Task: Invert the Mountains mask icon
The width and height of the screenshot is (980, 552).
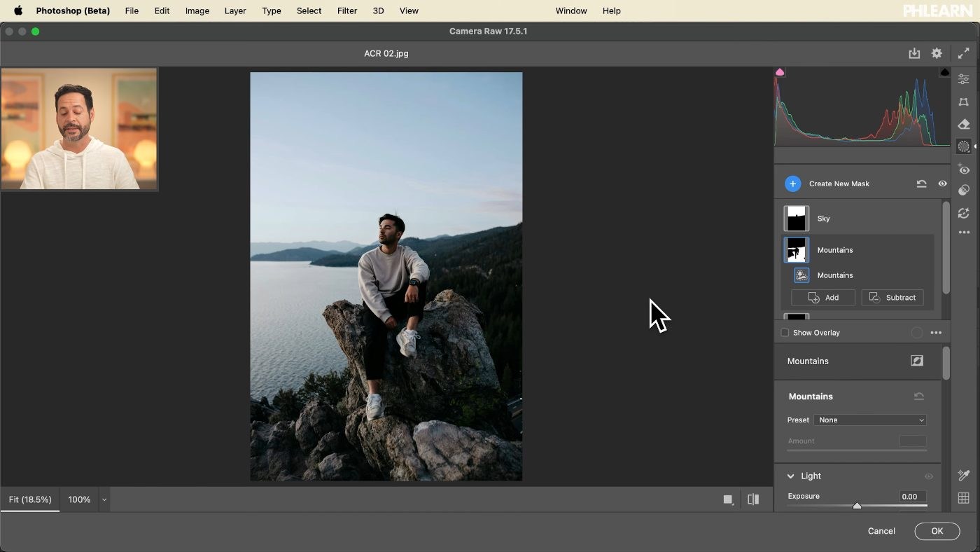Action: tap(917, 361)
